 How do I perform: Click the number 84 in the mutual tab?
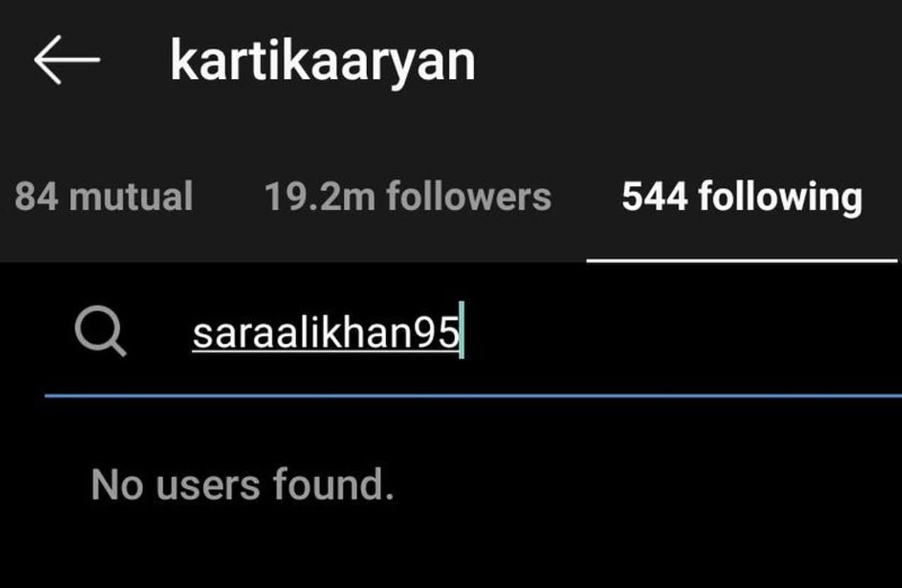[37, 196]
